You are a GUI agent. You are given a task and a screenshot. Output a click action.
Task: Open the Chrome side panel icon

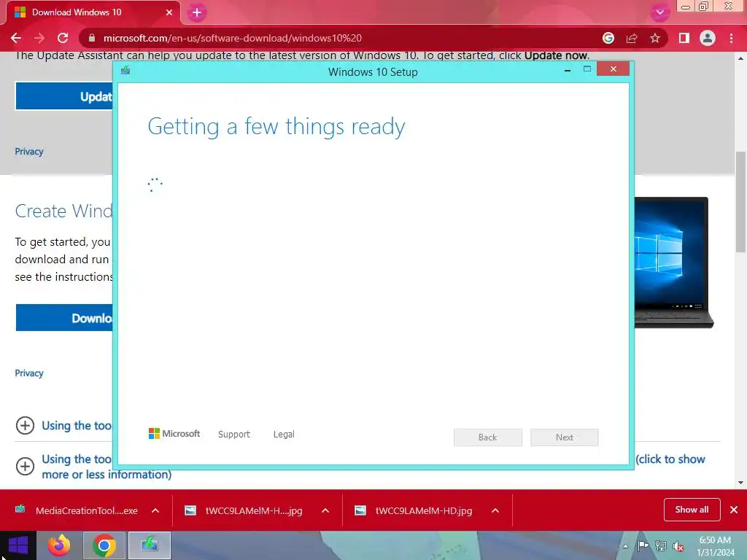point(684,38)
